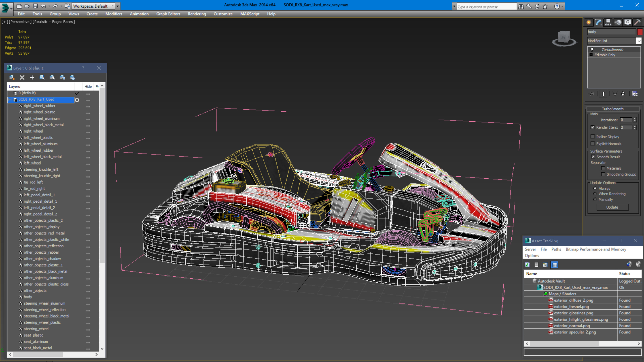Click the Tree View icon in Asset Tracking
Screen dimensions: 644x362
[545, 265]
